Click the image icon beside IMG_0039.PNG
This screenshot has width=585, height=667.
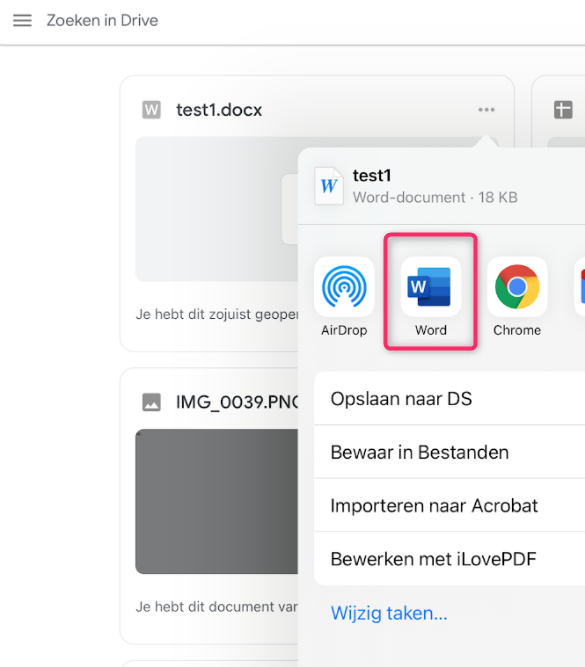tap(151, 402)
